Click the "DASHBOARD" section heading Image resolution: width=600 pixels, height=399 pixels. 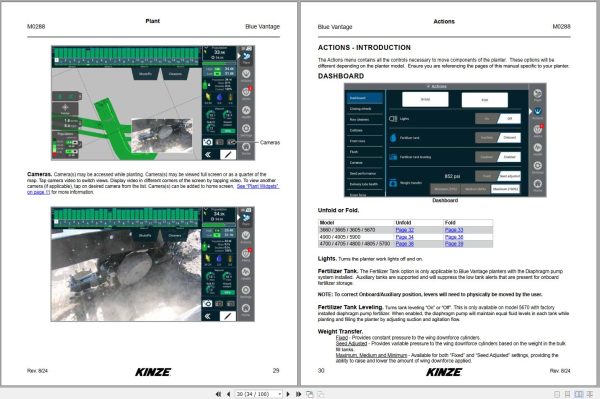(x=341, y=76)
